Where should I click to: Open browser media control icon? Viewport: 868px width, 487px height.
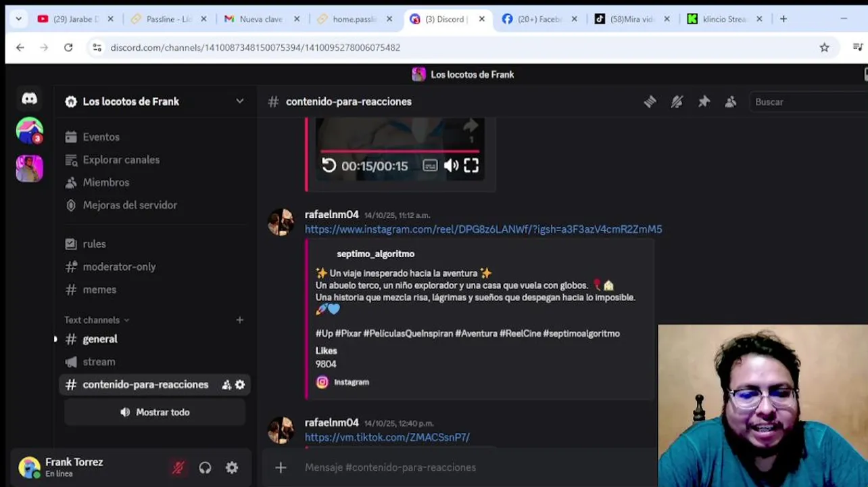point(858,47)
